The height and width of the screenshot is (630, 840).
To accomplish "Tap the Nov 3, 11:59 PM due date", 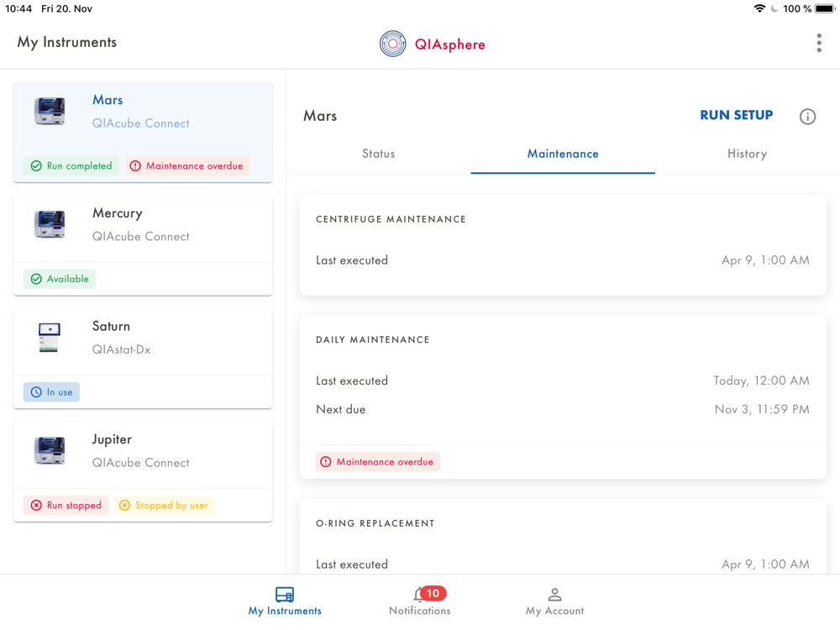I will (762, 409).
